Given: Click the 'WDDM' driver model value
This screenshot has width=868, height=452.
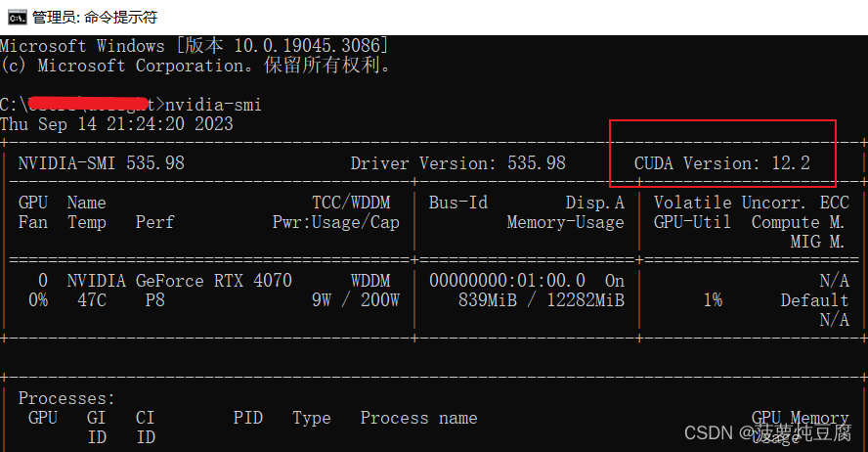Looking at the screenshot, I should click(x=370, y=281).
